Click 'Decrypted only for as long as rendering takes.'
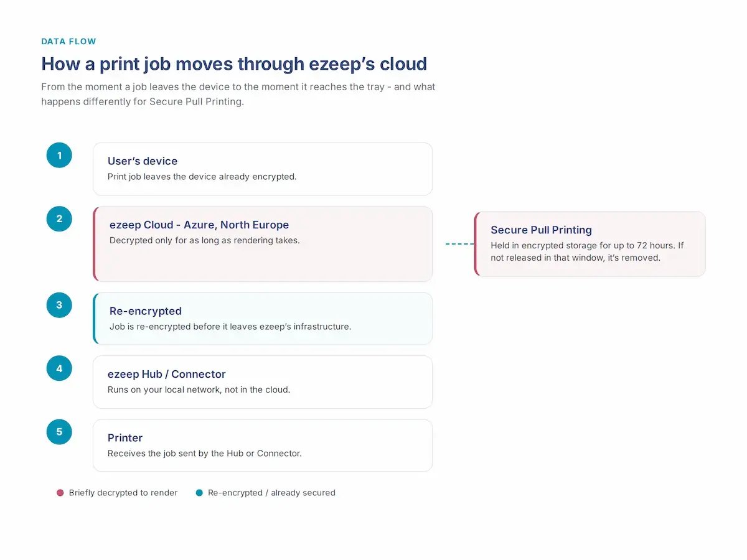 tap(205, 240)
